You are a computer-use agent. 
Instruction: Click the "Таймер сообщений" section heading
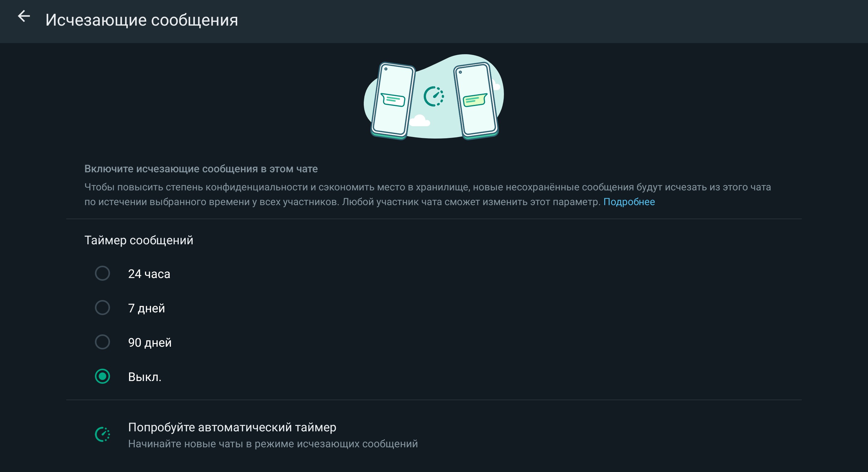(139, 240)
